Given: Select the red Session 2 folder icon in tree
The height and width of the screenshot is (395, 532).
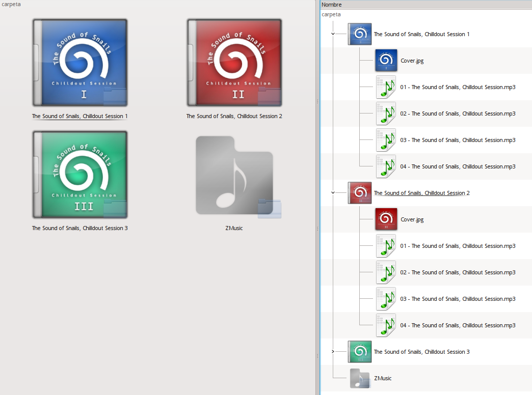Looking at the screenshot, I should [360, 193].
